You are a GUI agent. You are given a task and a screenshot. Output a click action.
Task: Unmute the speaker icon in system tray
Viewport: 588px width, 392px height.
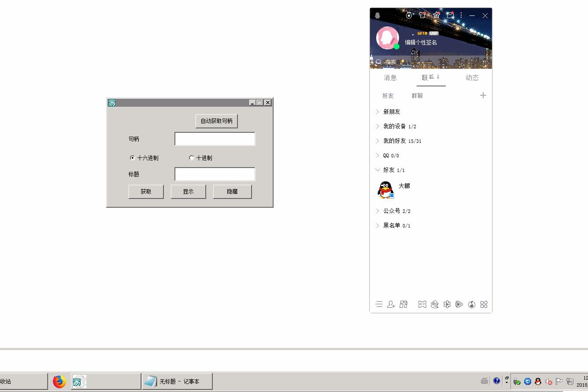(x=549, y=381)
